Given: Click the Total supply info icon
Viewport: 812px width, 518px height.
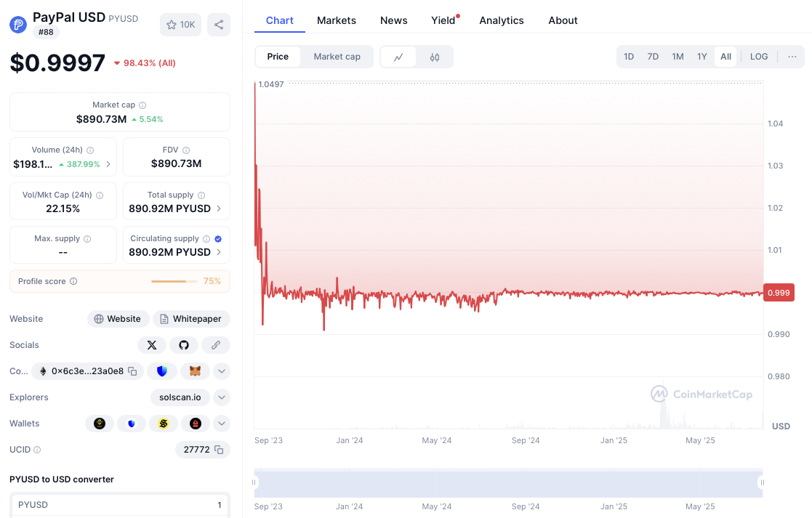Looking at the screenshot, I should pyautogui.click(x=201, y=195).
